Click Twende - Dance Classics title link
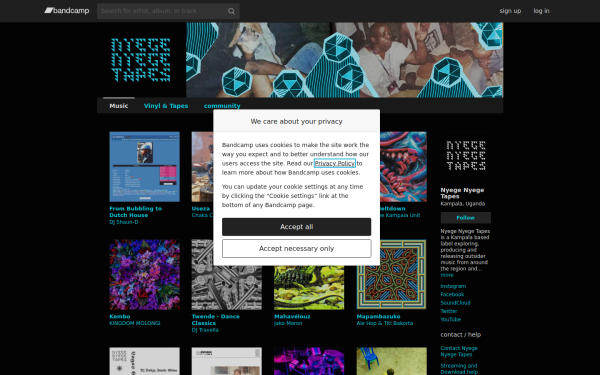600x375 pixels. 215,320
